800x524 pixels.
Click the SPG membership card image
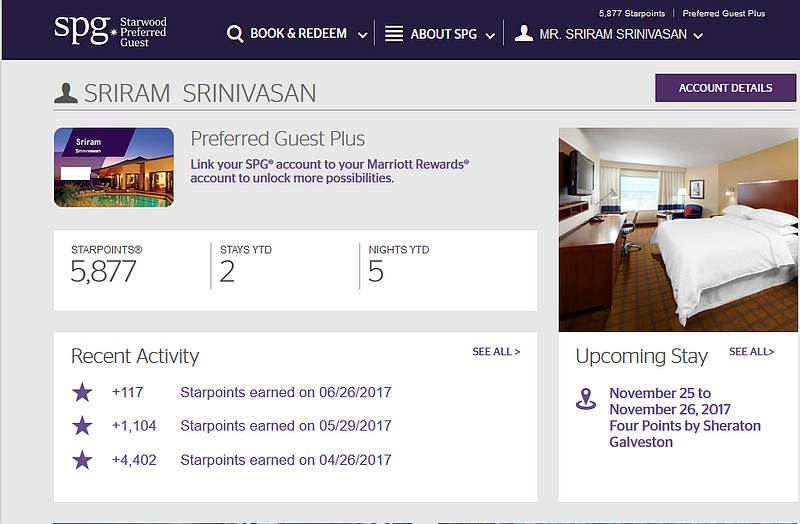click(x=114, y=167)
